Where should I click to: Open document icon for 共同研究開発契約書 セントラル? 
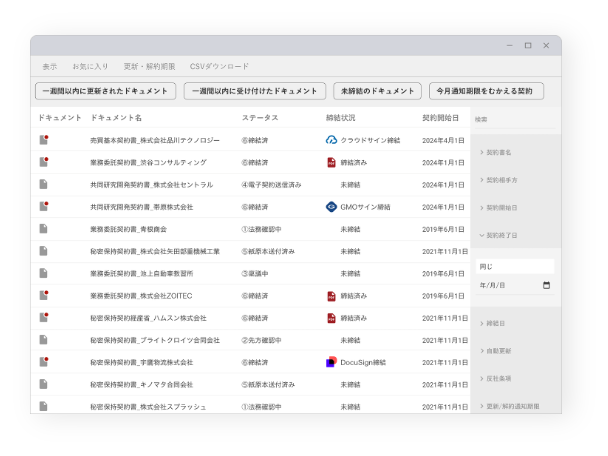(44, 185)
